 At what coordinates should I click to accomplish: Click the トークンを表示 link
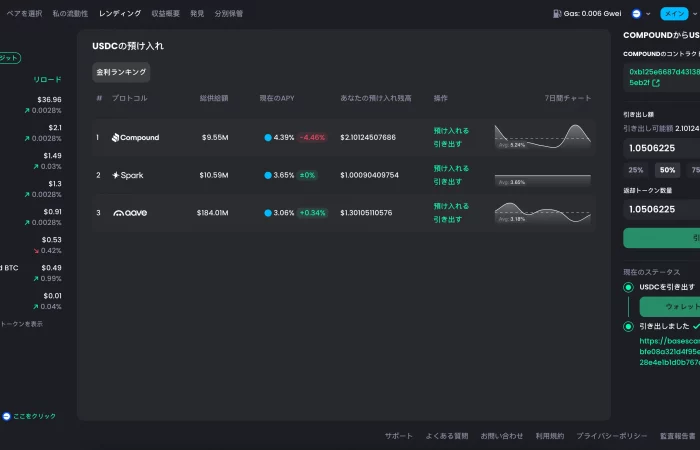(21, 324)
